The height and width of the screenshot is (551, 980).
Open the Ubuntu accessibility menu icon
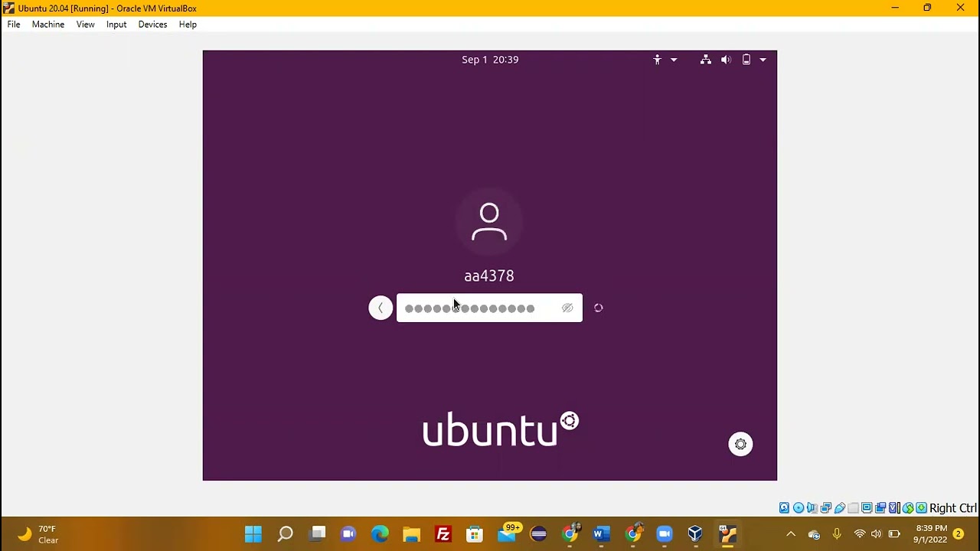pyautogui.click(x=657, y=60)
